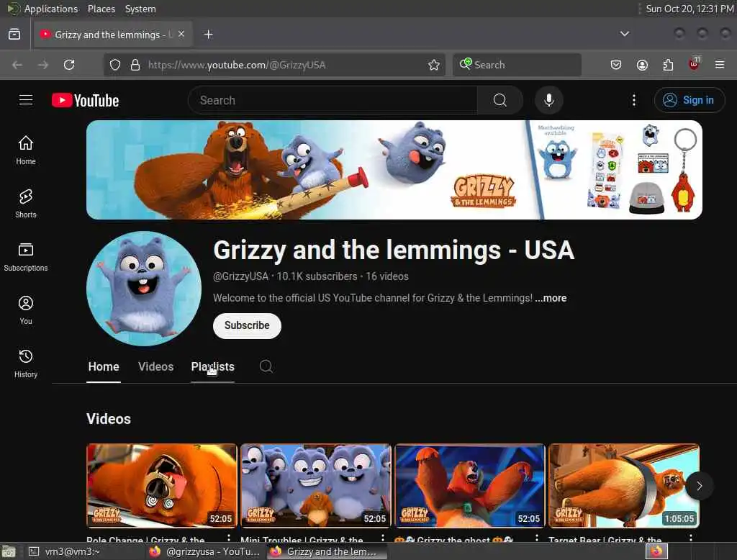Close the Grizzy and the lemmings tab
737x560 pixels.
pos(181,34)
